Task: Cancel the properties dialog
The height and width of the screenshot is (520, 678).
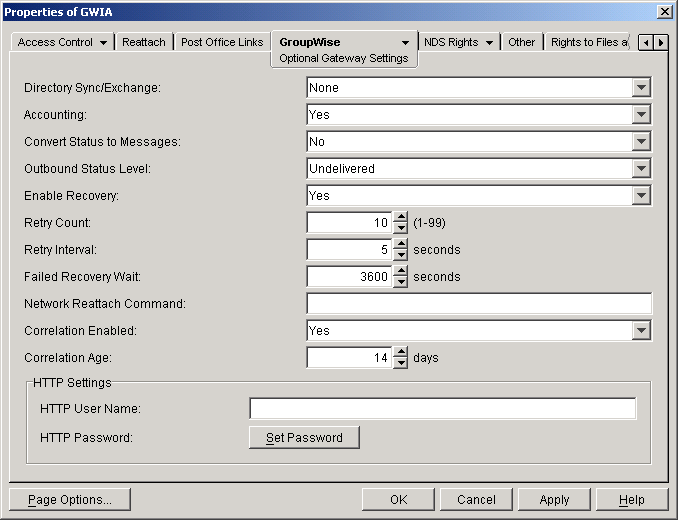Action: click(476, 500)
